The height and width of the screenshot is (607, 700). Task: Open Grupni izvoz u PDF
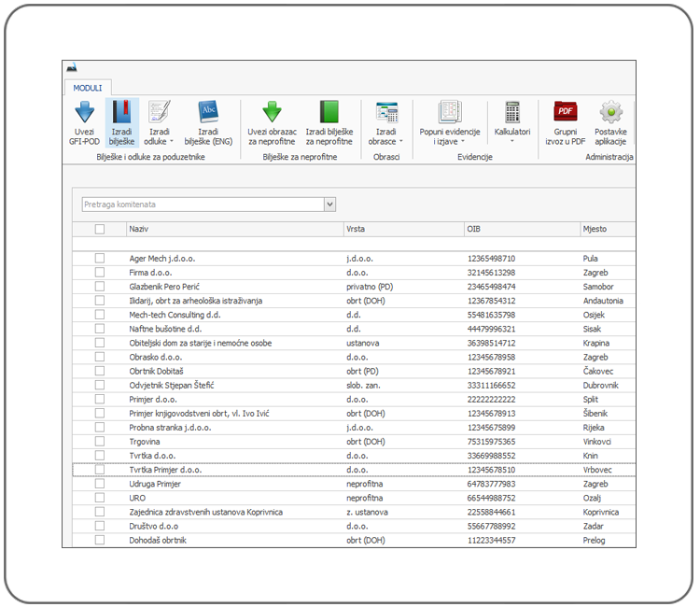pyautogui.click(x=565, y=113)
